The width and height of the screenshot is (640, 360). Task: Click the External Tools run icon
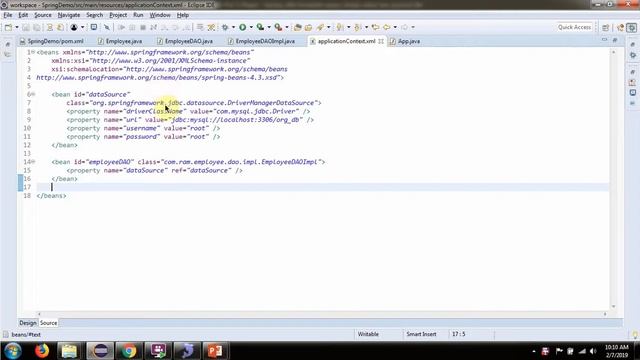(x=278, y=27)
